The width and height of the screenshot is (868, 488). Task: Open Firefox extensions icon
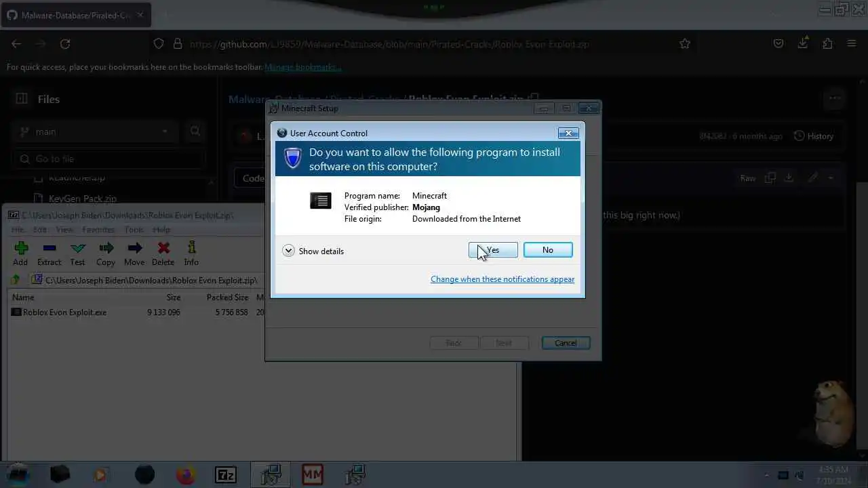coord(827,44)
